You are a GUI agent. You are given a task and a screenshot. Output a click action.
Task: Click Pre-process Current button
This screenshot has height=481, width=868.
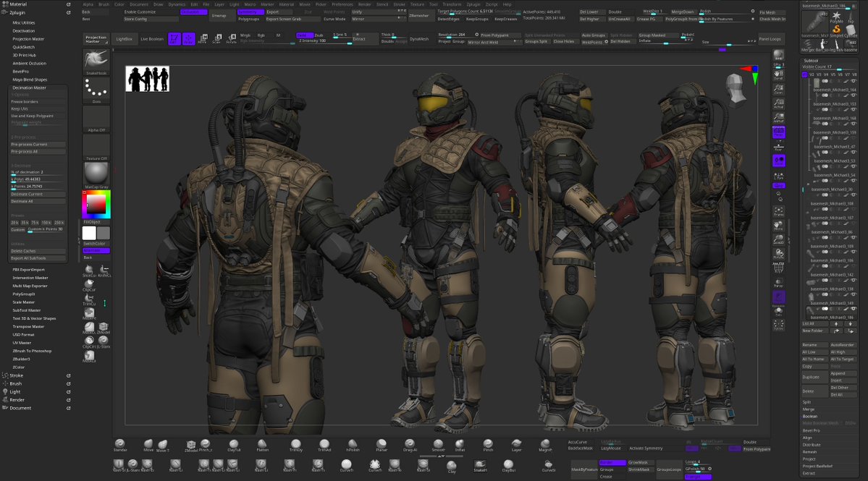pos(38,145)
